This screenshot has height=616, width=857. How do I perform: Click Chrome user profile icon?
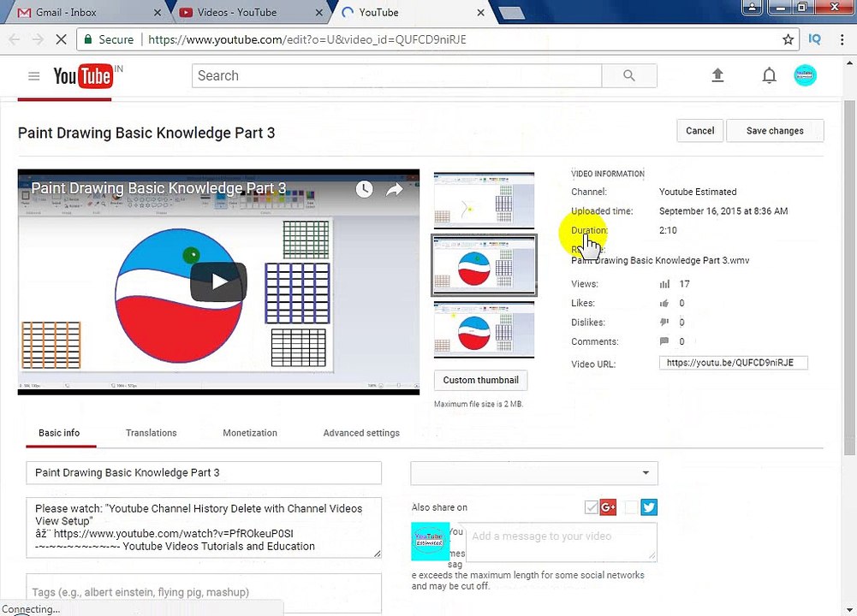point(752,7)
